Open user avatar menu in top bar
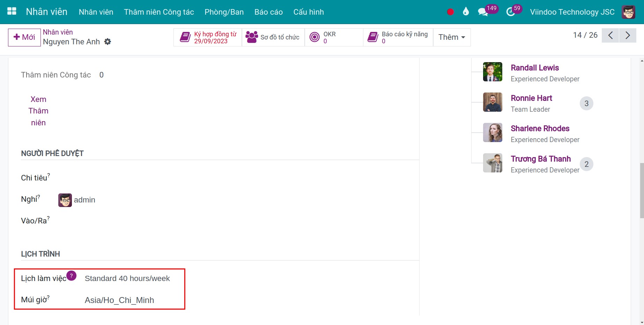The image size is (644, 325). [628, 12]
